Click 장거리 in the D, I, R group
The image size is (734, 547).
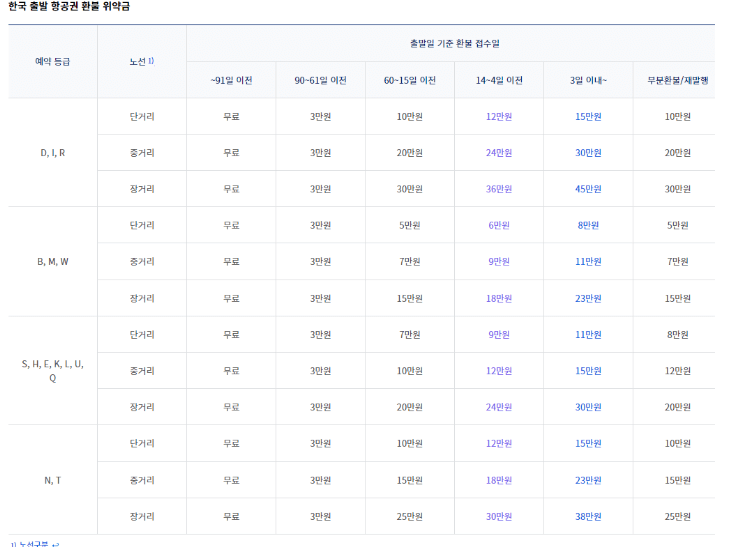click(x=142, y=189)
